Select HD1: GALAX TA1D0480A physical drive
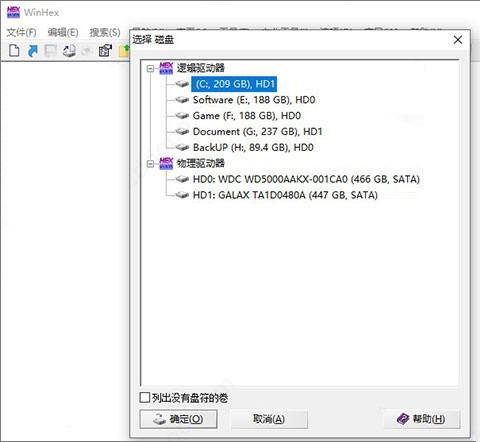480x442 pixels. point(285,195)
